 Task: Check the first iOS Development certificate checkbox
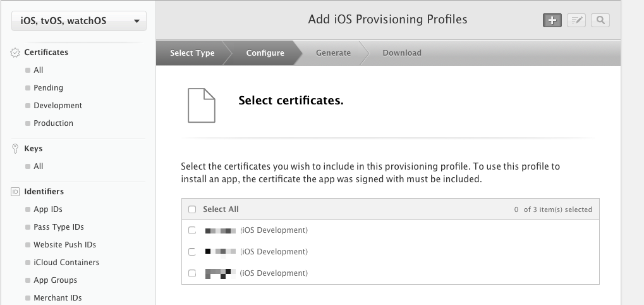tap(191, 230)
